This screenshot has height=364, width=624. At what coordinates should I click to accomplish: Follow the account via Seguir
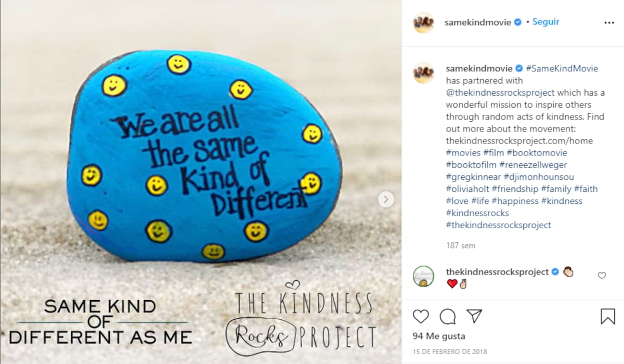click(x=545, y=22)
